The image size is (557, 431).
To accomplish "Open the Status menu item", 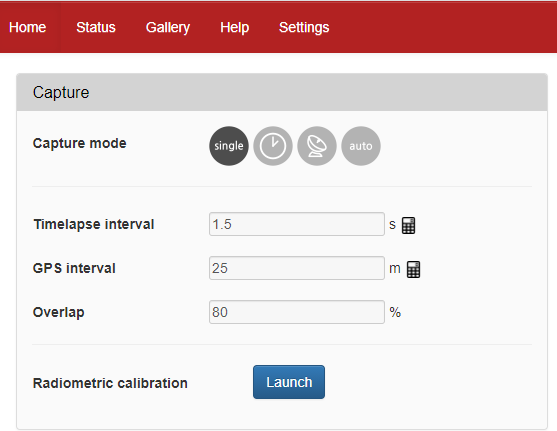I will pos(96,27).
